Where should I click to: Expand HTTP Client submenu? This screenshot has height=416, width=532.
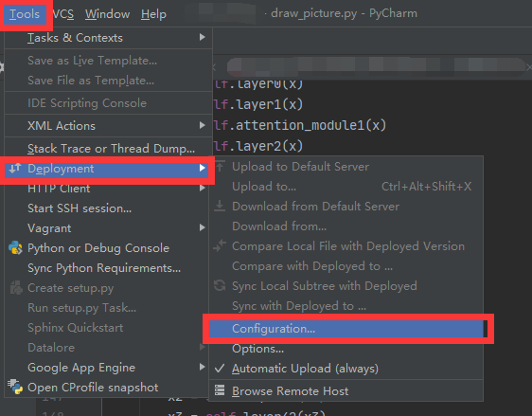click(108, 189)
